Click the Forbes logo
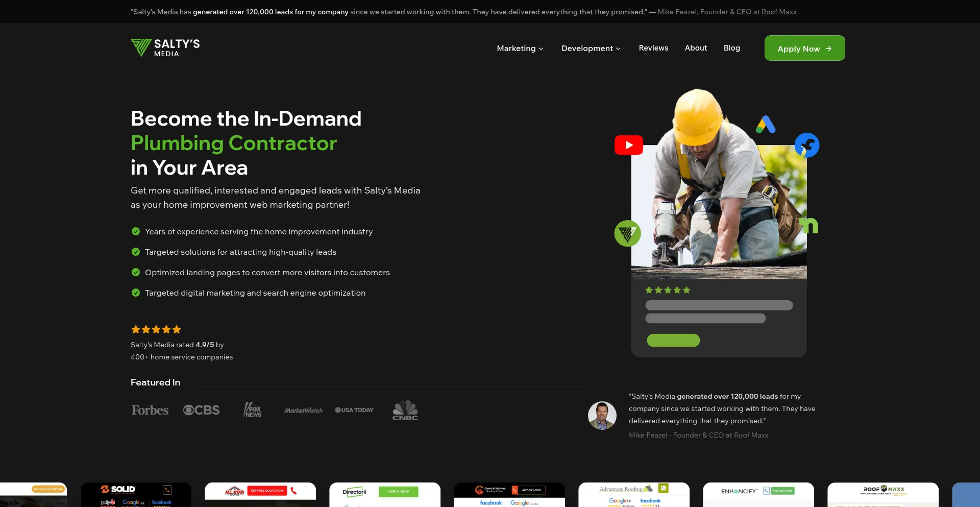This screenshot has height=507, width=980. click(150, 410)
